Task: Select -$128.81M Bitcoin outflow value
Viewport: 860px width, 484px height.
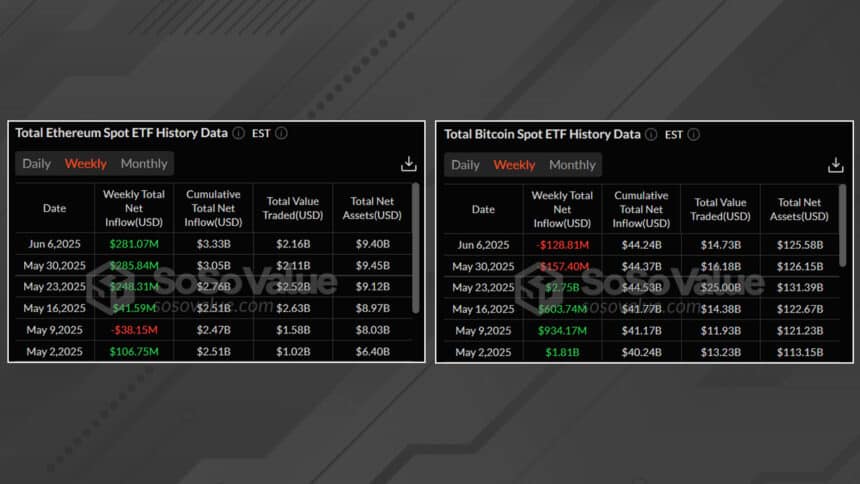Action: pyautogui.click(x=562, y=245)
